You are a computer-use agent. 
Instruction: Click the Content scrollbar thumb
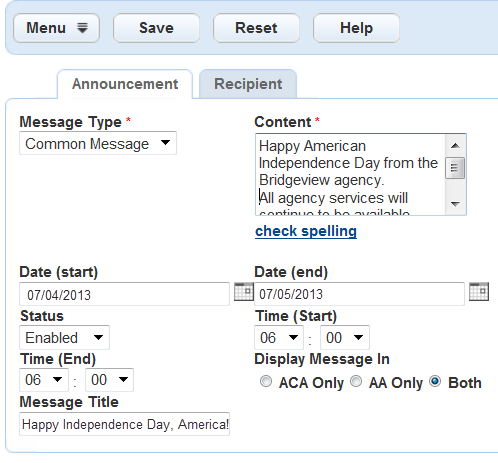(455, 168)
